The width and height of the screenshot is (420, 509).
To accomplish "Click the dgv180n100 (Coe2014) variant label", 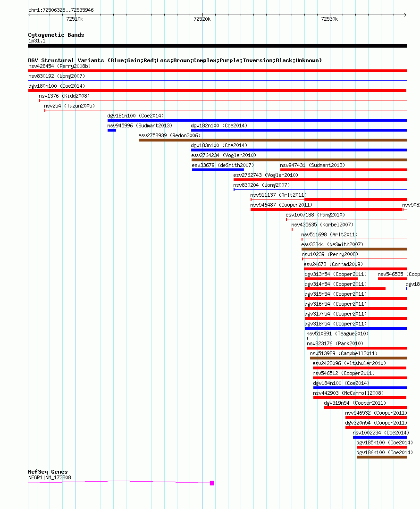I will coord(57,86).
